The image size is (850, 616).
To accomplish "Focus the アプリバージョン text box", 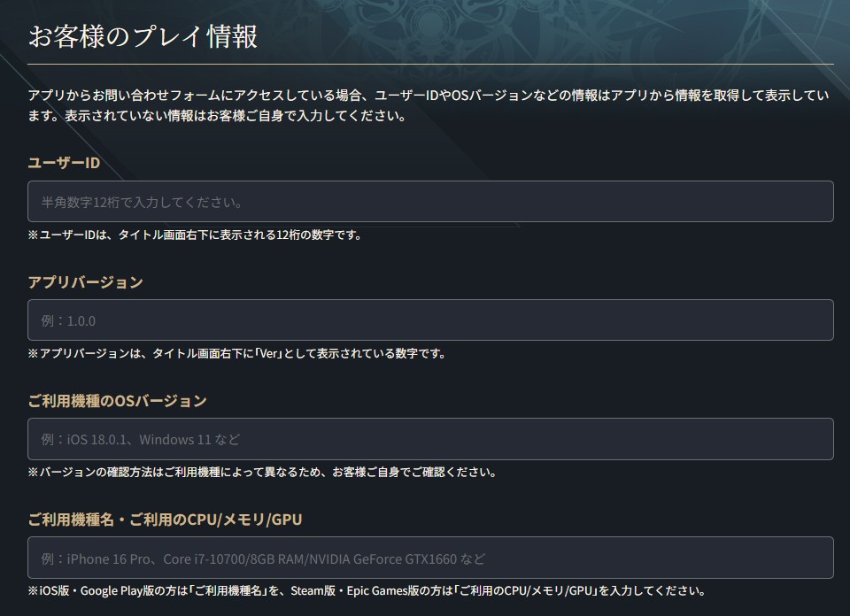I will point(430,320).
